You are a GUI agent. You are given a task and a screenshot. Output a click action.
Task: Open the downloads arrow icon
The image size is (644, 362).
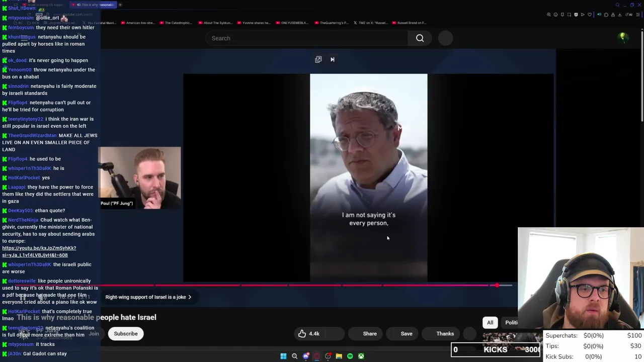pyautogui.click(x=619, y=15)
